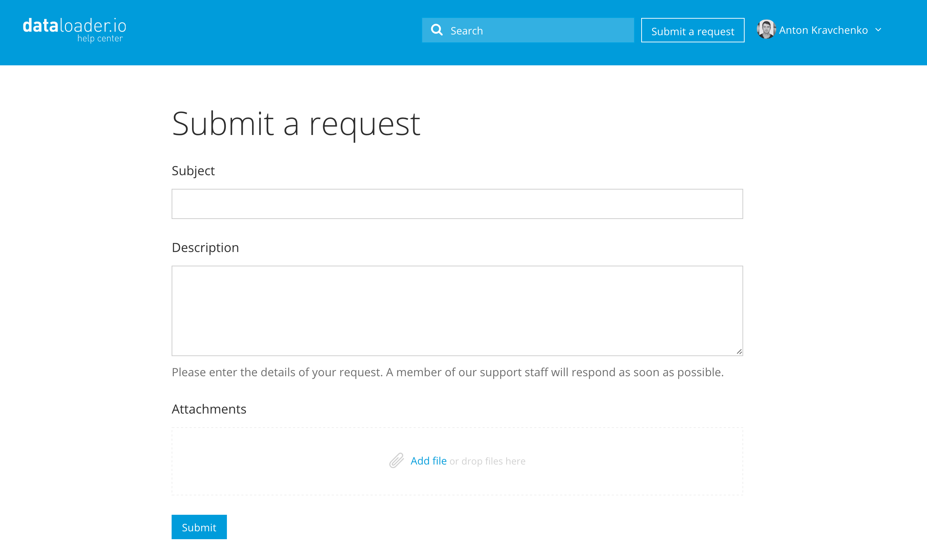Click the blue Submit button
Viewport: 927px width, 560px height.
pos(199,527)
